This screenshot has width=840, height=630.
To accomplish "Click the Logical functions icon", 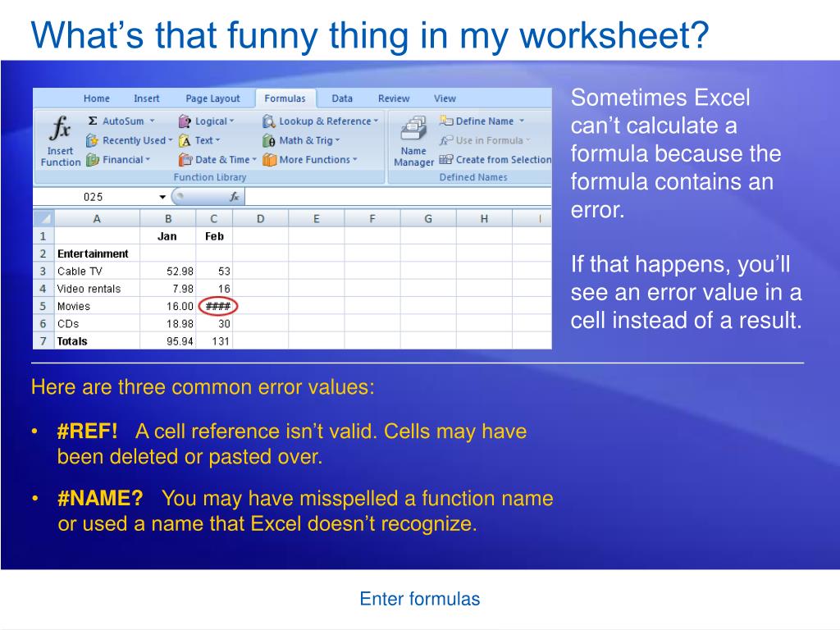I will 185,121.
